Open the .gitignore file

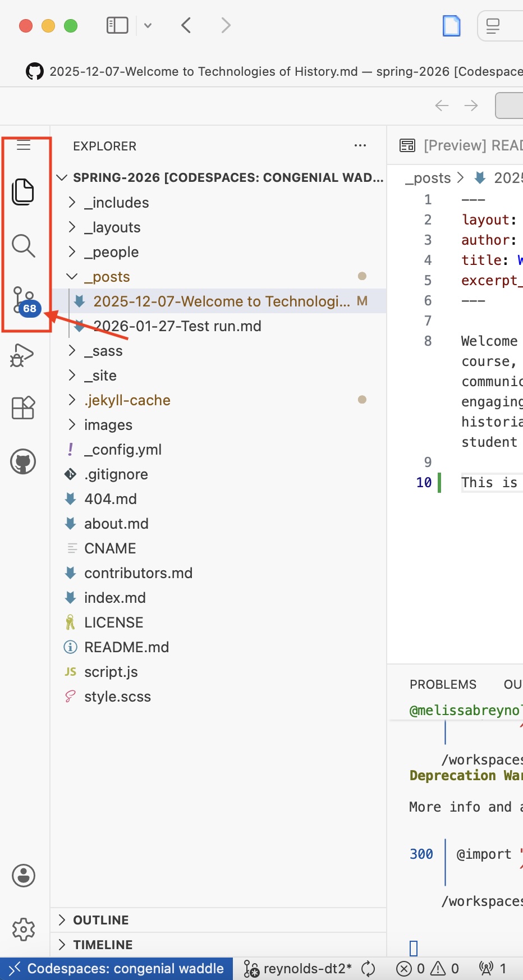[218, 474]
